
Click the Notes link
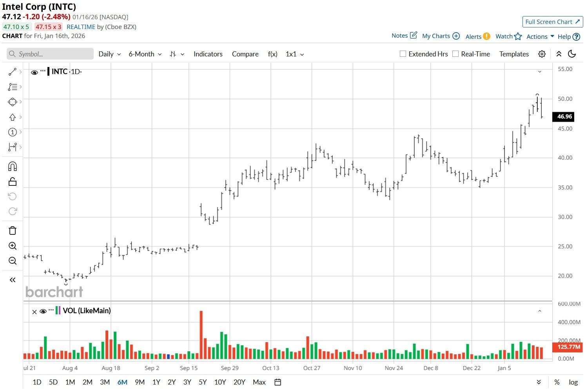point(399,36)
